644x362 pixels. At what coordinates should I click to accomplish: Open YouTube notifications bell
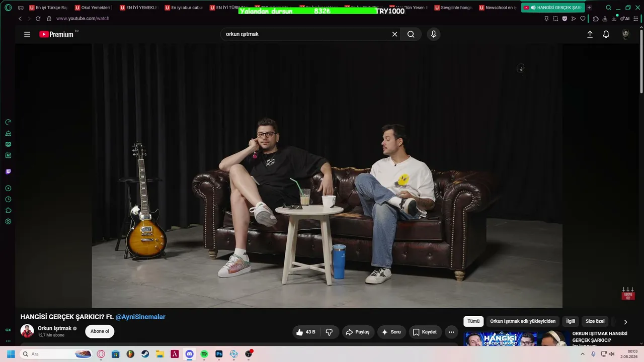click(x=606, y=34)
